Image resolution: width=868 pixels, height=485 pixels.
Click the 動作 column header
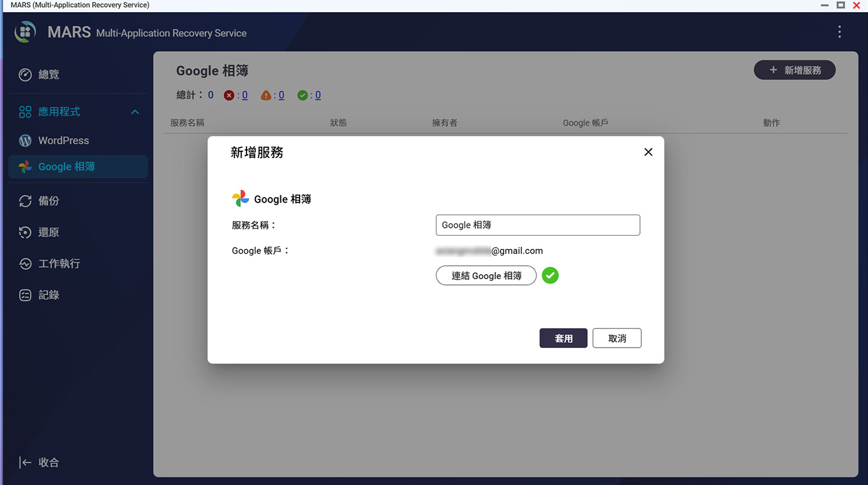pyautogui.click(x=771, y=122)
